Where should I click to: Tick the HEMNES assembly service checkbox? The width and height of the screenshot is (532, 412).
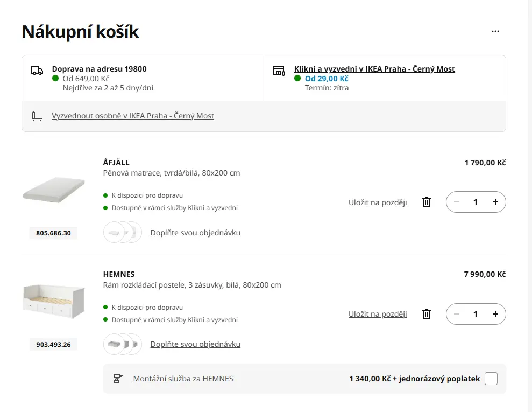point(491,379)
